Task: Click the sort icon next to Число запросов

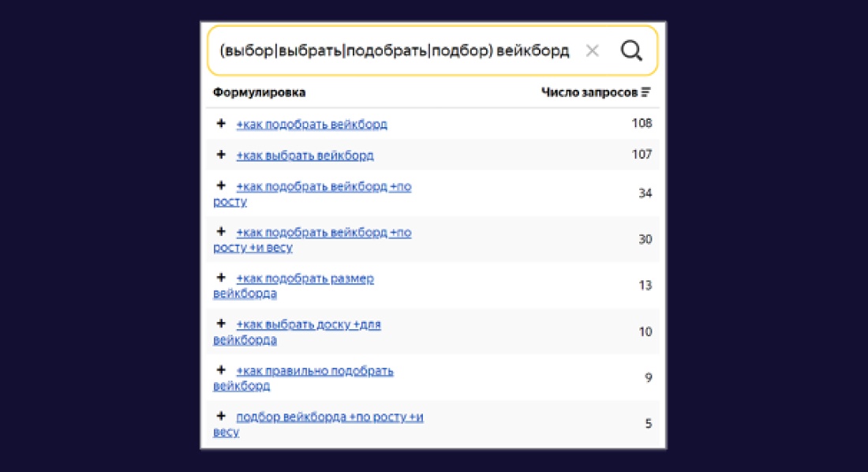Action: click(x=646, y=91)
